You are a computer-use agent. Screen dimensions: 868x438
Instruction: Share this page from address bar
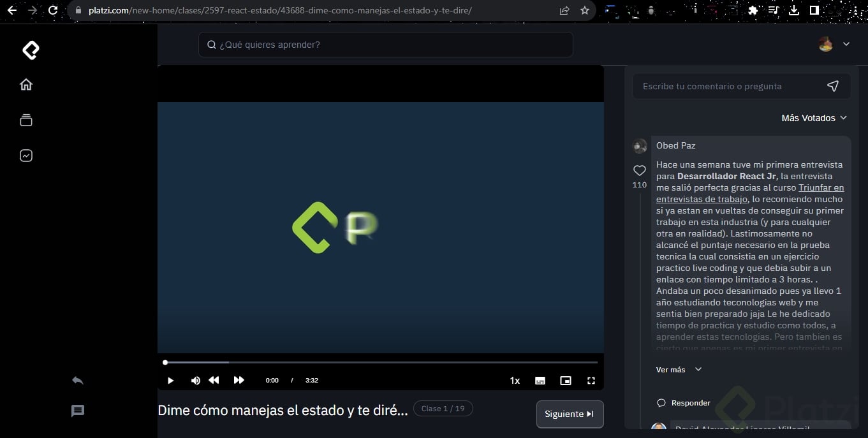coord(564,10)
